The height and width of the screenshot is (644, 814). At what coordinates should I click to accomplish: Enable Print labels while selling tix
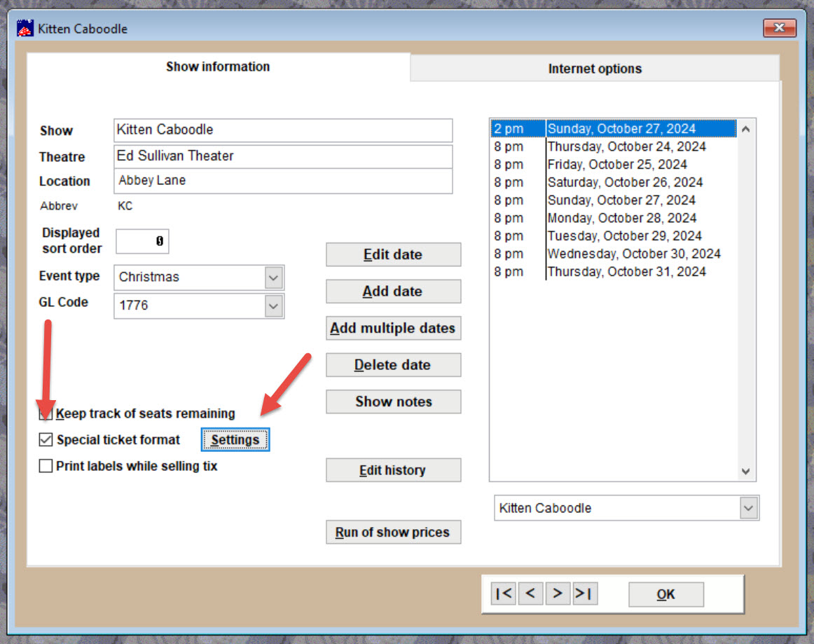tap(46, 466)
